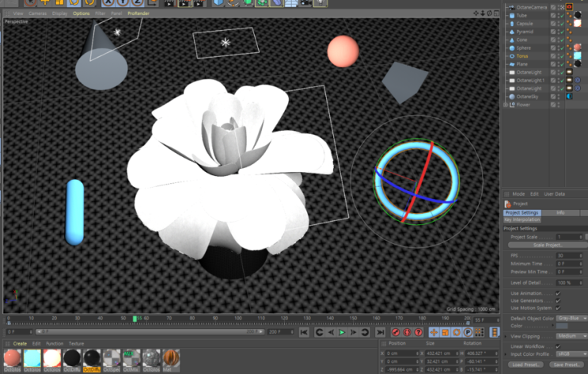Viewport: 588px width, 374px height.
Task: Open the ProRender viewport menu
Action: (139, 13)
